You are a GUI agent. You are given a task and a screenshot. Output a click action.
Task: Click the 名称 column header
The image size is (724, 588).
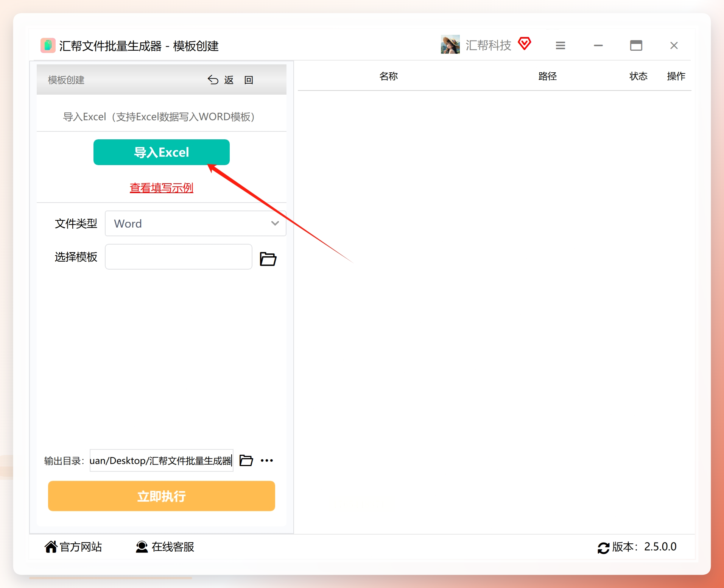389,76
